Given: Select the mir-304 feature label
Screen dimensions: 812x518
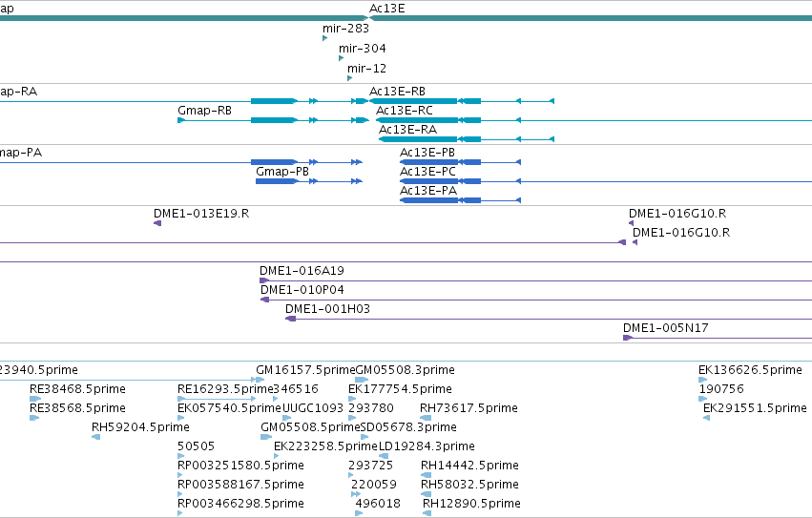Looking at the screenshot, I should (362, 49).
